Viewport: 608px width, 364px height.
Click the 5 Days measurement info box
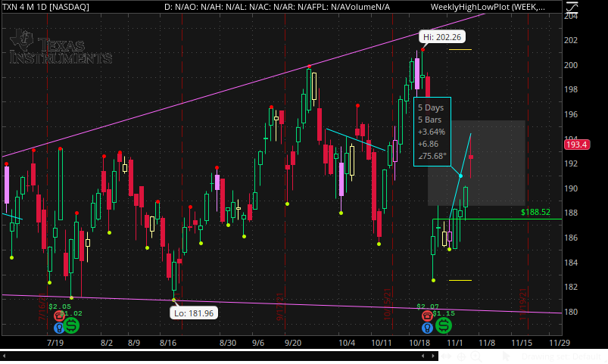(432, 132)
